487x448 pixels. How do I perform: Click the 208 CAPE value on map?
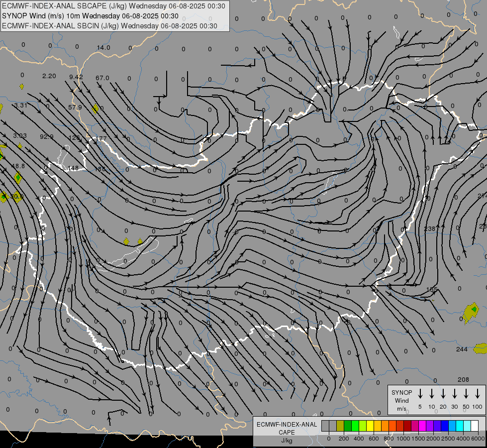464,379
